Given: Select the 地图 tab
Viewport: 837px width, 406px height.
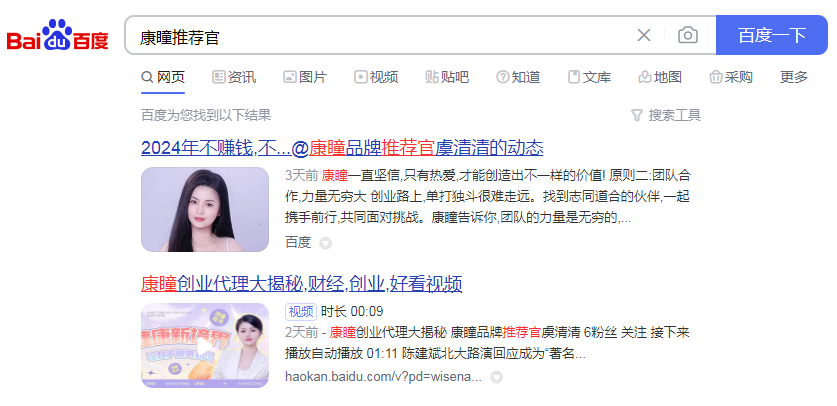Looking at the screenshot, I should (x=660, y=77).
